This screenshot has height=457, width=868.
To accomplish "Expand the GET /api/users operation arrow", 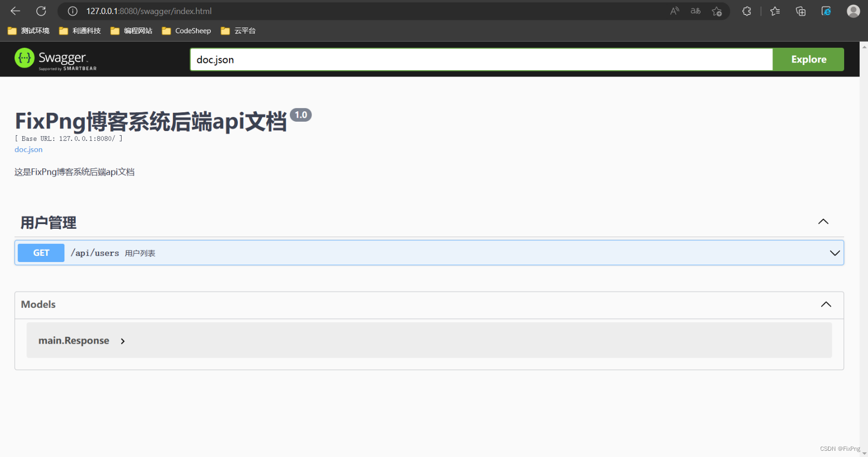I will (835, 253).
